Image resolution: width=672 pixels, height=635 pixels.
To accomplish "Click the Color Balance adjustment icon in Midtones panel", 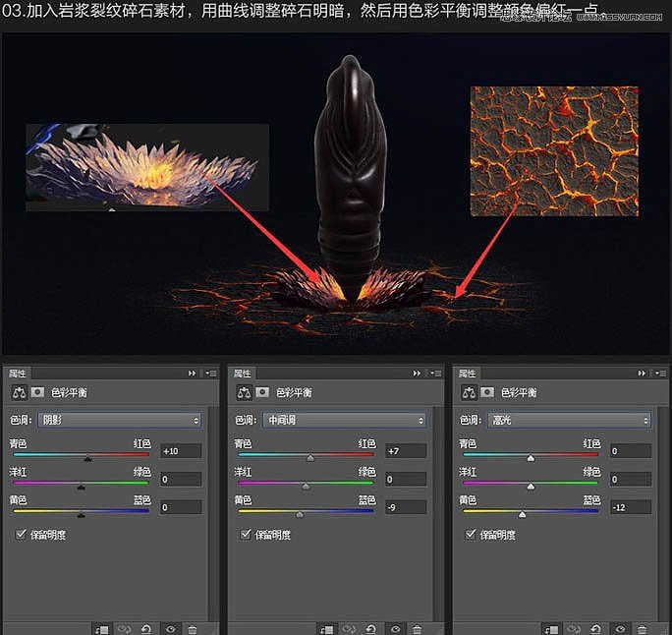I will [245, 392].
